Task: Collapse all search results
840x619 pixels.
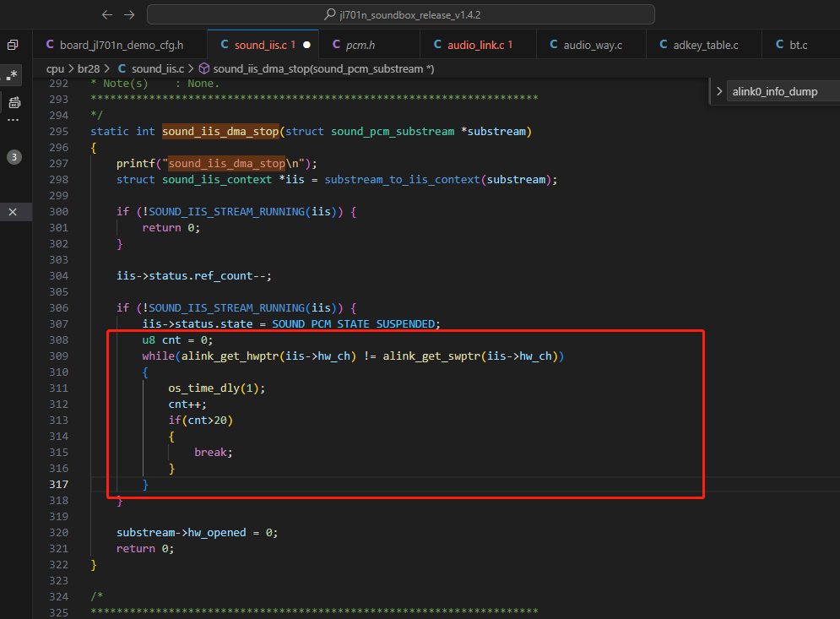Action: click(13, 45)
